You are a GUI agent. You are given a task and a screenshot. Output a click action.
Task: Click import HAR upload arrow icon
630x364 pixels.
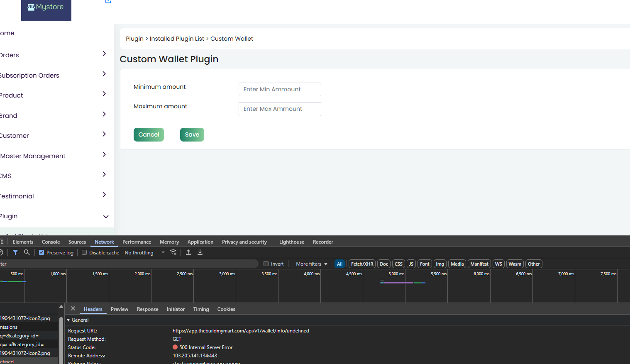click(x=188, y=252)
